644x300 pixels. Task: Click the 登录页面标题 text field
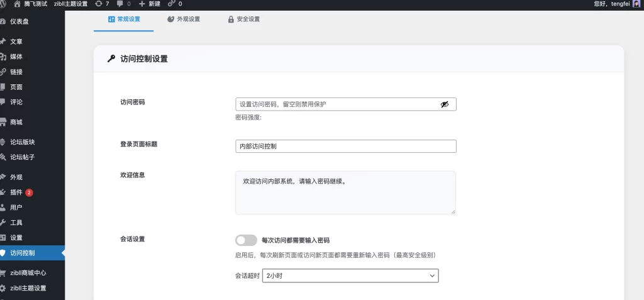(x=345, y=146)
